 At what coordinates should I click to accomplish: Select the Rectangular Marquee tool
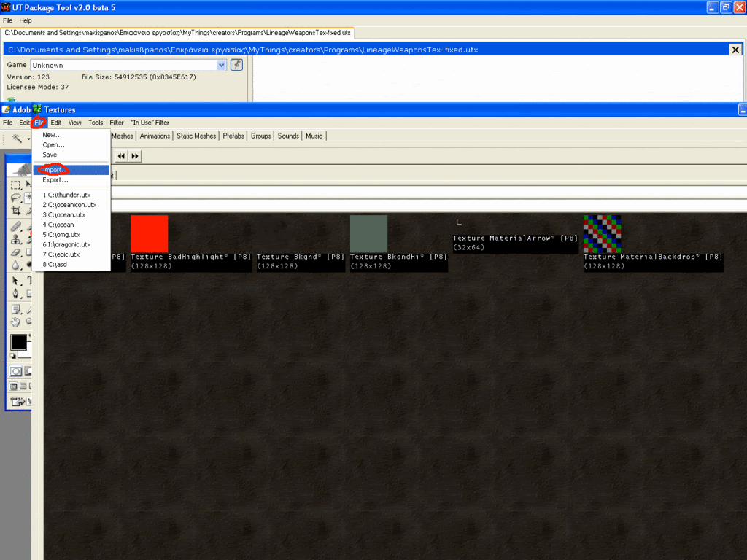pos(15,184)
